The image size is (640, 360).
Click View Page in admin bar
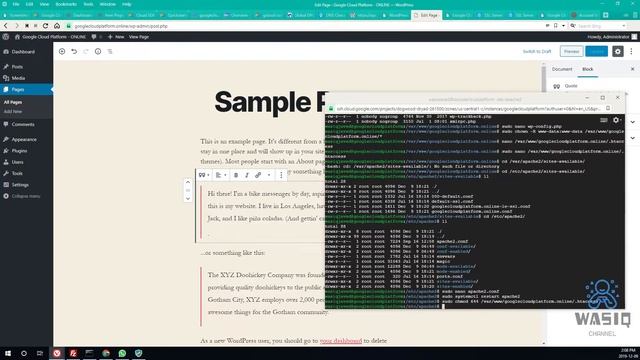[x=139, y=37]
